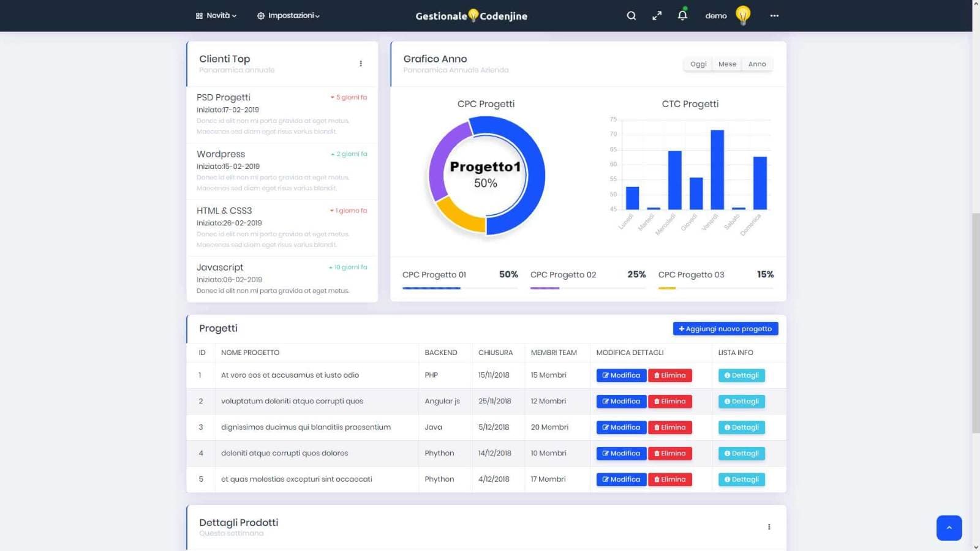Open notifications bell
The width and height of the screenshot is (980, 551).
click(x=682, y=15)
